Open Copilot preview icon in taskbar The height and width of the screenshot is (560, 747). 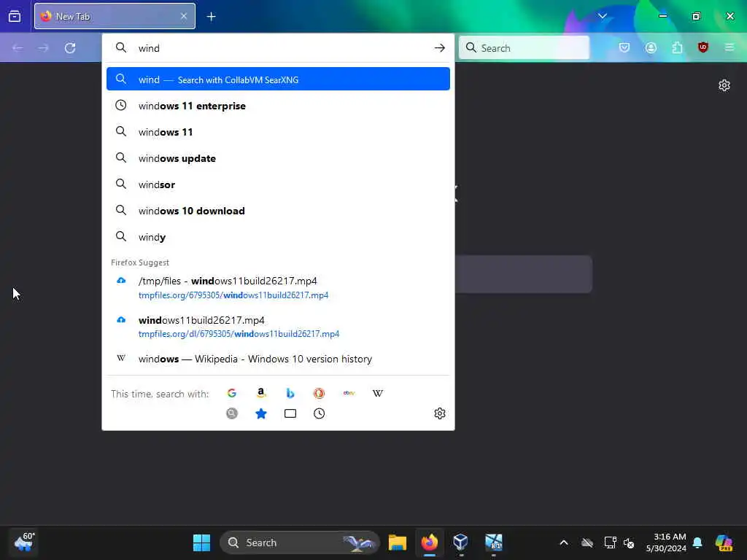724,542
